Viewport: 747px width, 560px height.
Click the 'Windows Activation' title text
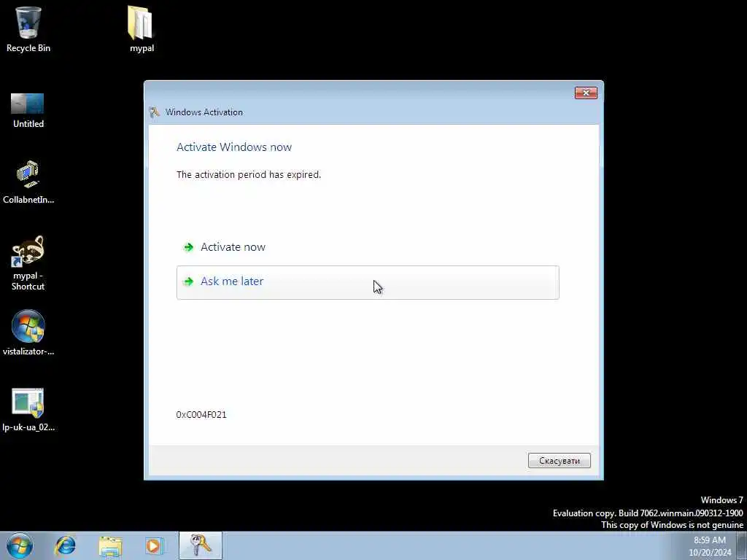tap(204, 112)
